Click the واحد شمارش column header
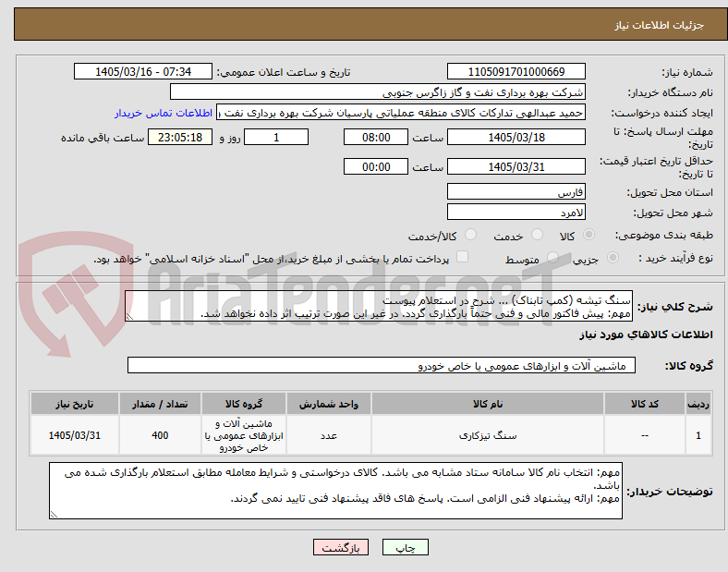Image resolution: width=728 pixels, height=572 pixels. click(328, 404)
